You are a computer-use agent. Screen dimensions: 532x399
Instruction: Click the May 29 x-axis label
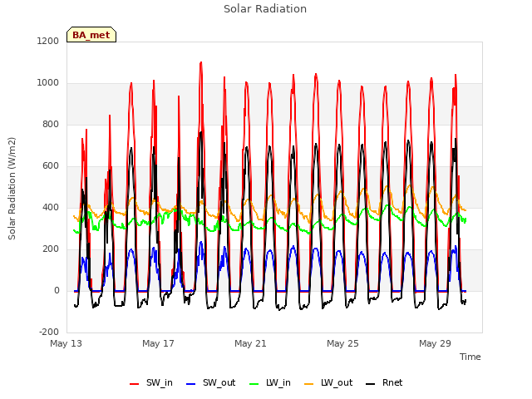pyautogui.click(x=435, y=343)
